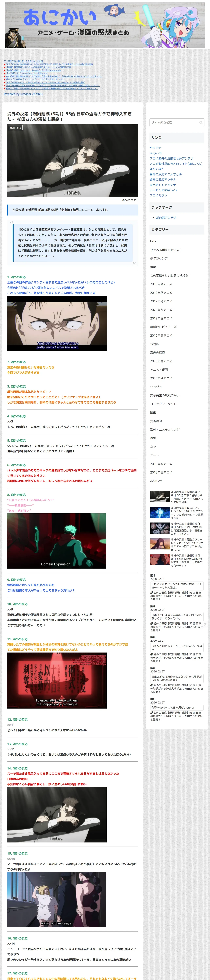Screen dimensions: 210x980
Task: Click the Sorry, but I'm Reggie image
Action: 56,900
